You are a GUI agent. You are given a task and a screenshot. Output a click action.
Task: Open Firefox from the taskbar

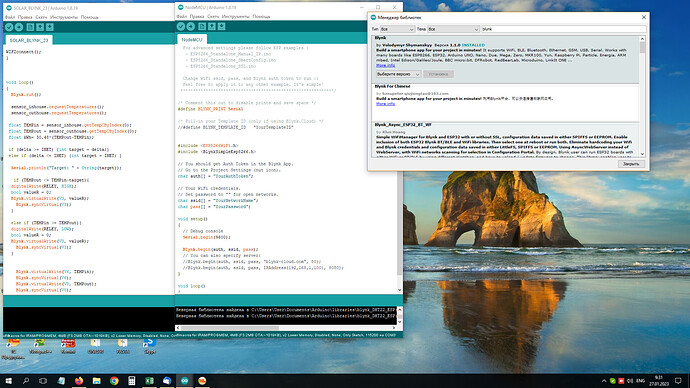click(x=79, y=381)
